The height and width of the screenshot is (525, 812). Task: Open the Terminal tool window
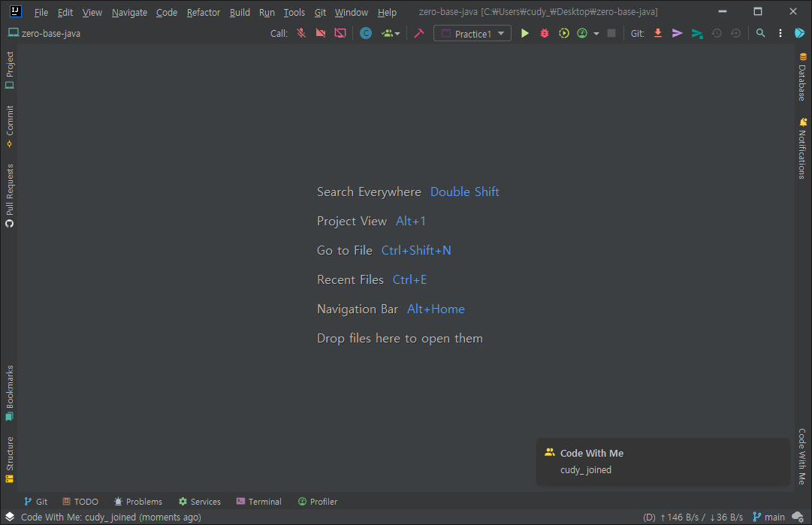259,501
